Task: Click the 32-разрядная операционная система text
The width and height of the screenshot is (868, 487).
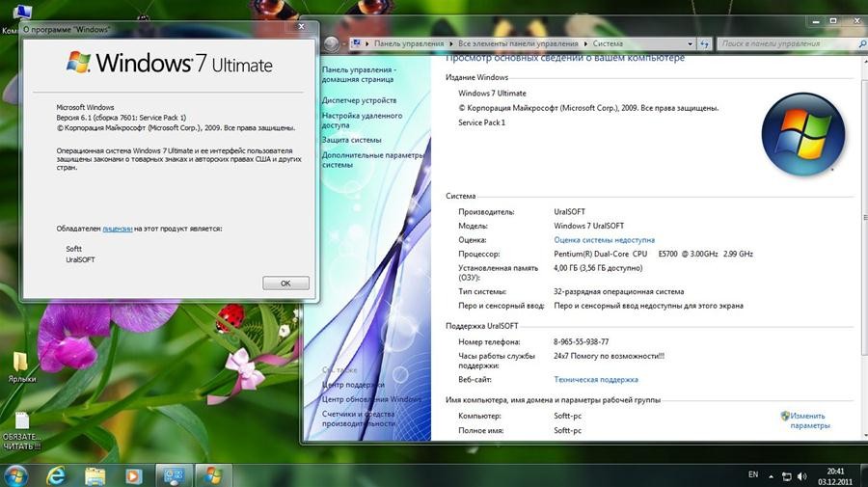Action: 618,291
